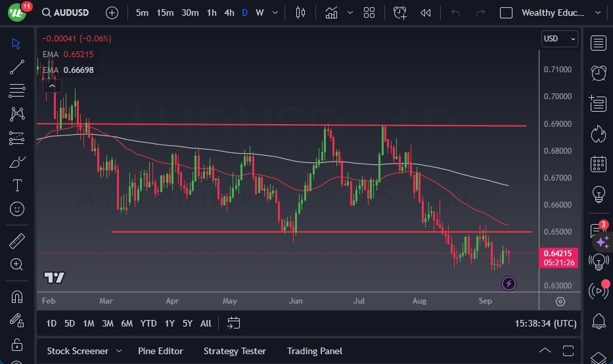Collapse the indicator legend chevron
This screenshot has height=364, width=613.
51,85
